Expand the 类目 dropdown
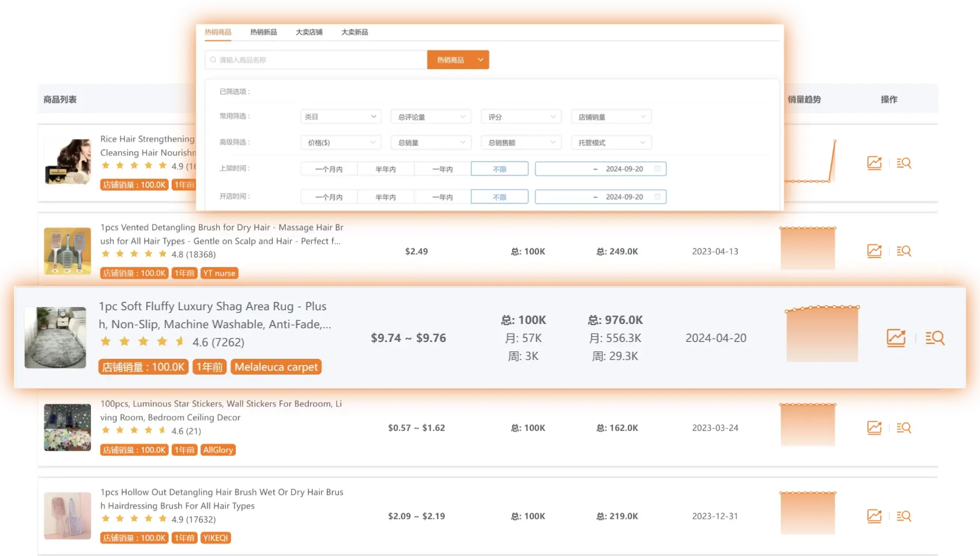 [x=341, y=117]
